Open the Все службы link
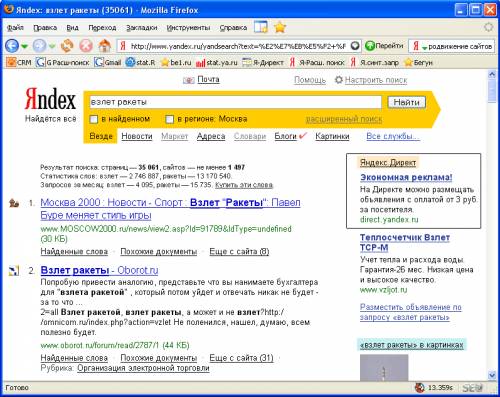 coord(393,136)
